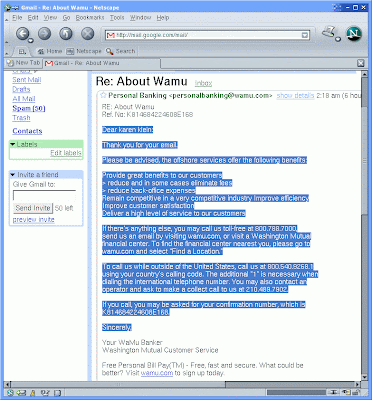Click the Netscape N logo icon
372x400 pixels.
(x=354, y=34)
